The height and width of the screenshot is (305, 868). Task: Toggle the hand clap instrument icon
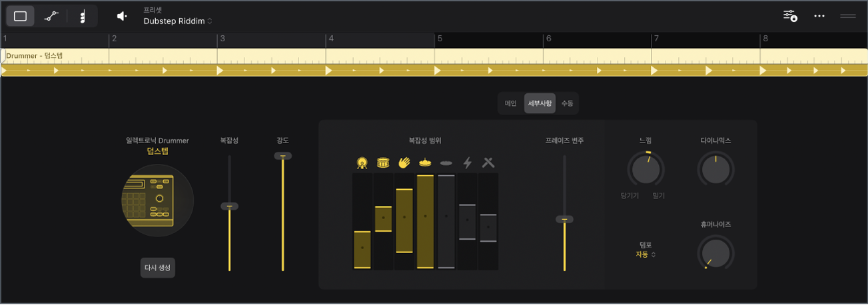[404, 162]
